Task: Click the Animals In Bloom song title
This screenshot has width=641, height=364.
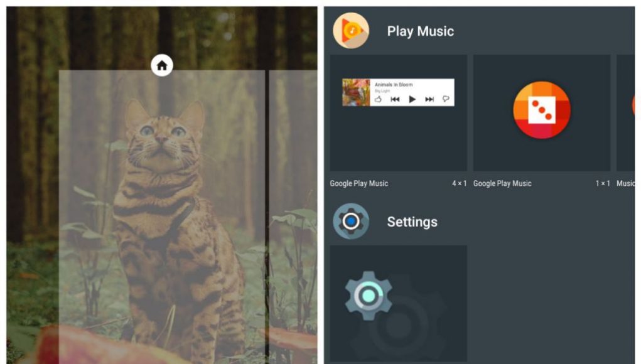Action: coord(394,85)
